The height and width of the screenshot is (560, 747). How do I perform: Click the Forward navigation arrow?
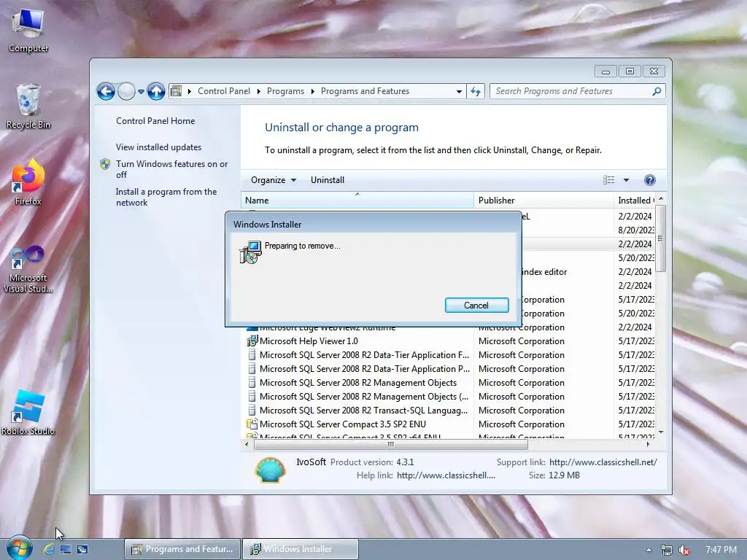(126, 91)
